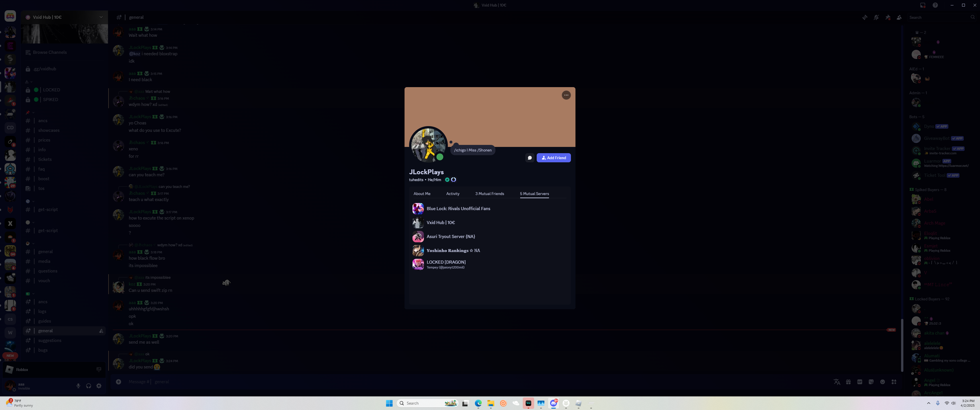Click the Add Friend button
Screen dimensions: 980x410
pos(553,158)
